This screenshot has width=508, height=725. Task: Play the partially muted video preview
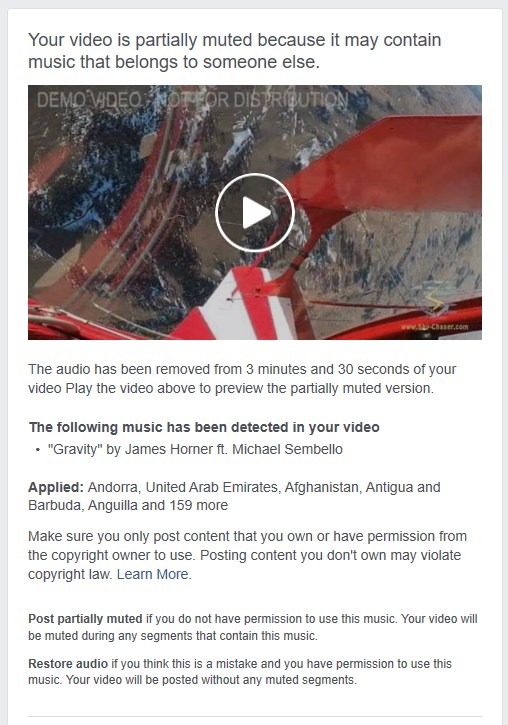click(255, 213)
